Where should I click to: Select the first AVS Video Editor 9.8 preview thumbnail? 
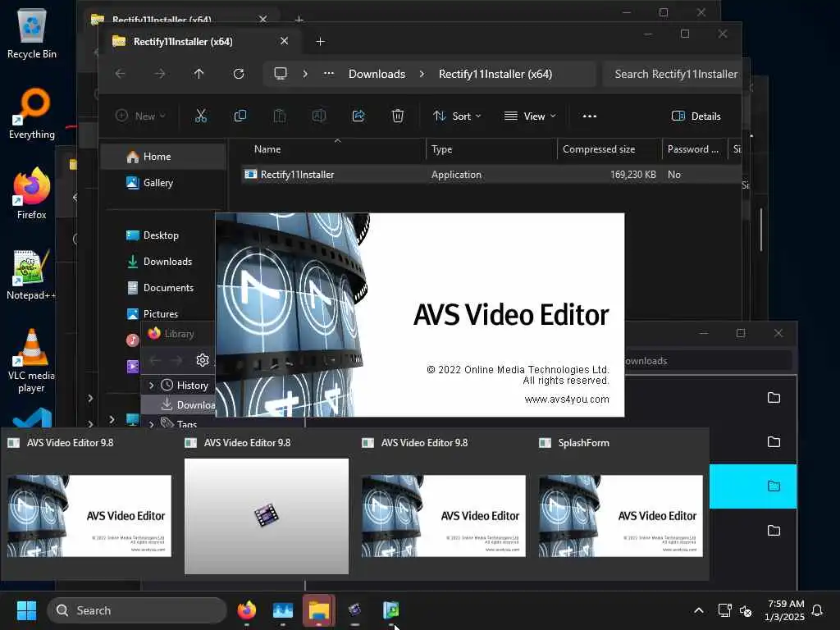click(x=89, y=516)
